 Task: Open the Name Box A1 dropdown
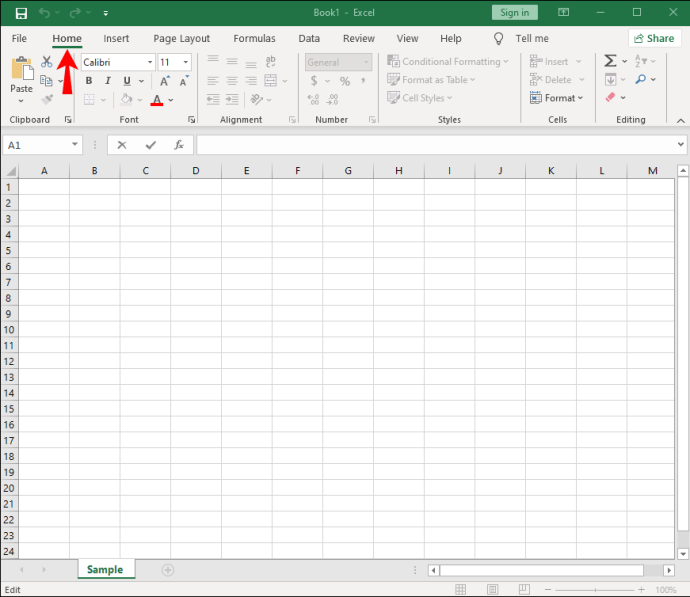coord(75,145)
